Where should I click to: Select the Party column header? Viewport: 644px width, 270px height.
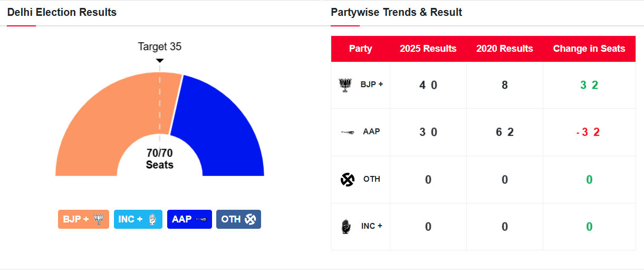(x=361, y=49)
